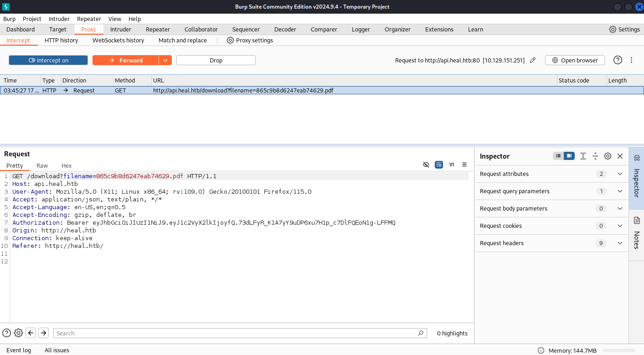Collapse all Inspector sections icon
Screen dimensions: 644x355
point(595,156)
